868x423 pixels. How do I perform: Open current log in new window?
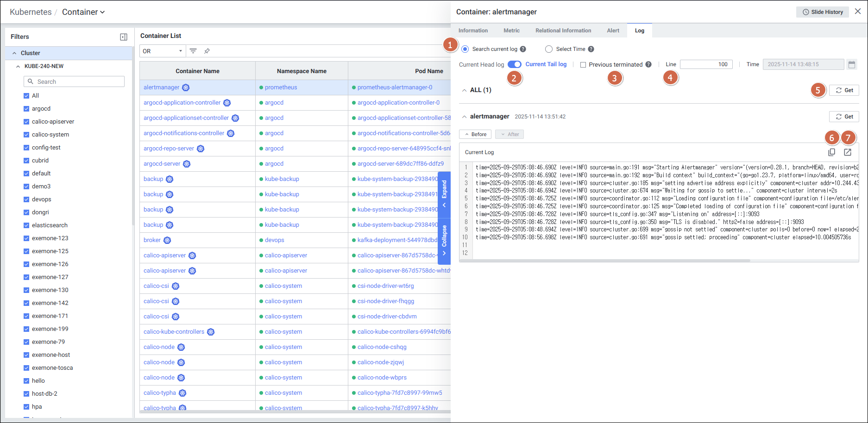click(x=847, y=152)
